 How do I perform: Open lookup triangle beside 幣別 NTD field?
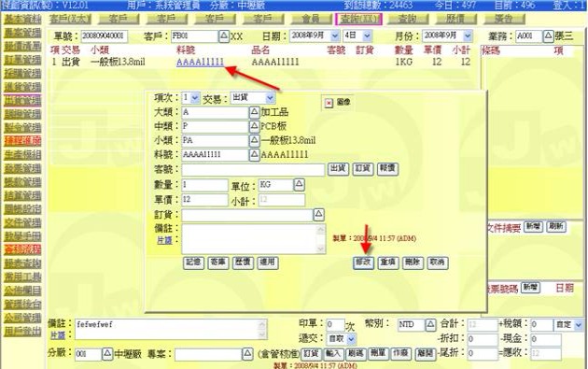click(430, 324)
